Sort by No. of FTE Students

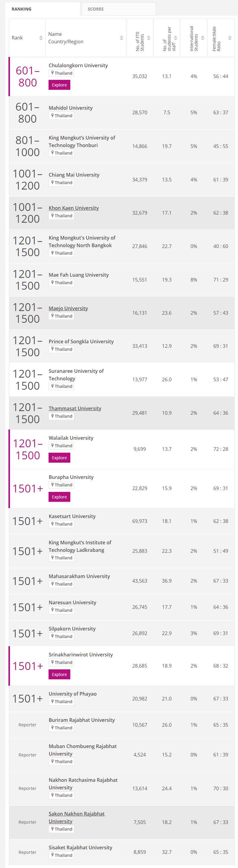click(x=149, y=38)
